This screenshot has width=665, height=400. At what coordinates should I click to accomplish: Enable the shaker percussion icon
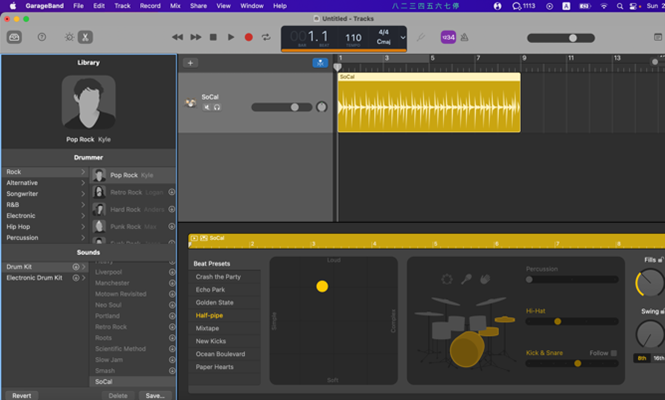466,279
